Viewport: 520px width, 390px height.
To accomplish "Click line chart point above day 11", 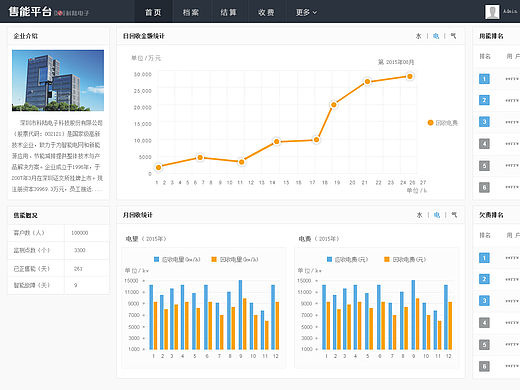I will point(242,162).
